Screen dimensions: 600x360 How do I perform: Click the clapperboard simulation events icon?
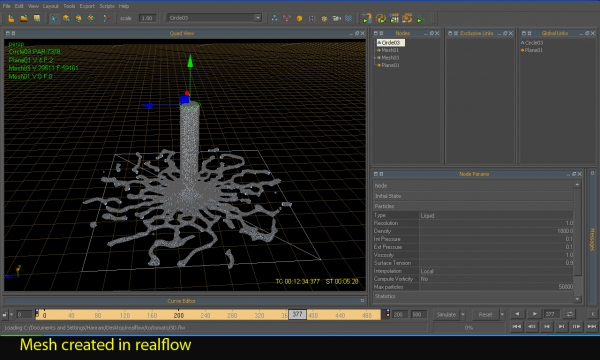pos(394,18)
